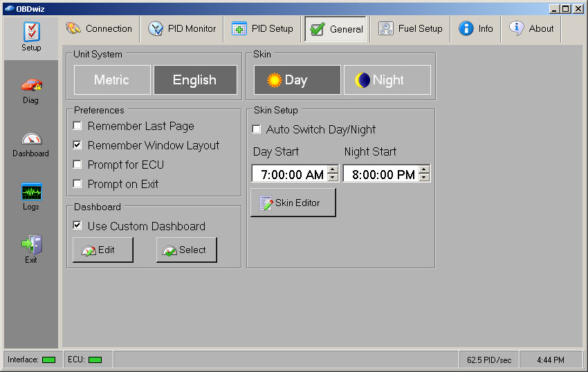588x372 pixels.
Task: Switch skin to Night mode
Action: 387,80
